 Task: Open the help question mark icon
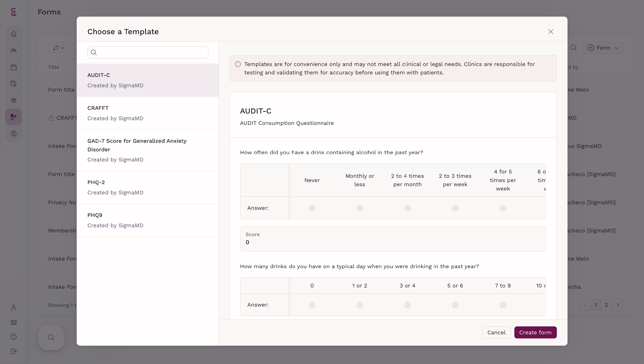tap(14, 337)
